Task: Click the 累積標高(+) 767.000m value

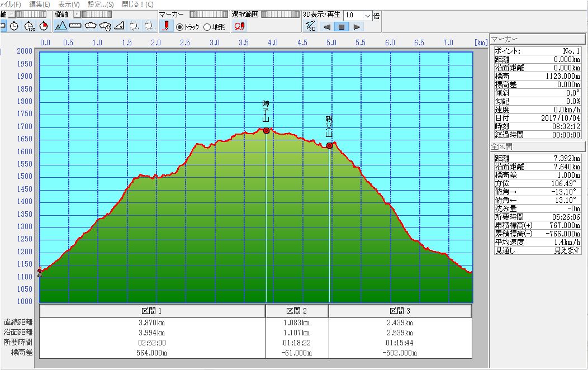Action: tap(565, 225)
